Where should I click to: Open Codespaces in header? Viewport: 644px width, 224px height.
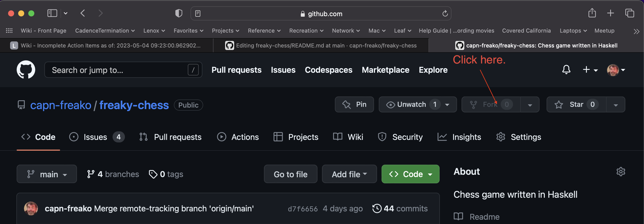coord(329,70)
